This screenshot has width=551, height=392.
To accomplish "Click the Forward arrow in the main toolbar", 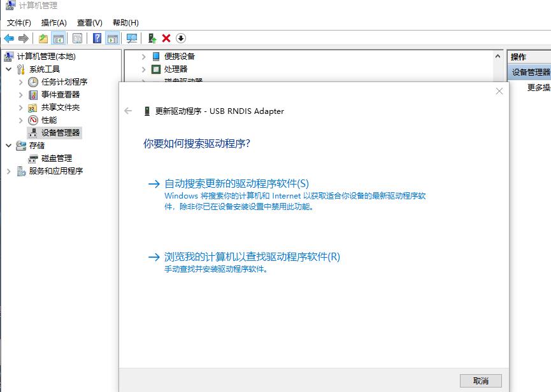I will click(24, 38).
